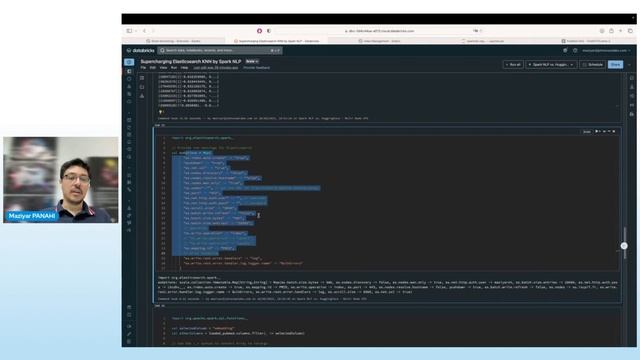Open the Edit menu
The height and width of the screenshot is (360, 640).
tap(153, 68)
